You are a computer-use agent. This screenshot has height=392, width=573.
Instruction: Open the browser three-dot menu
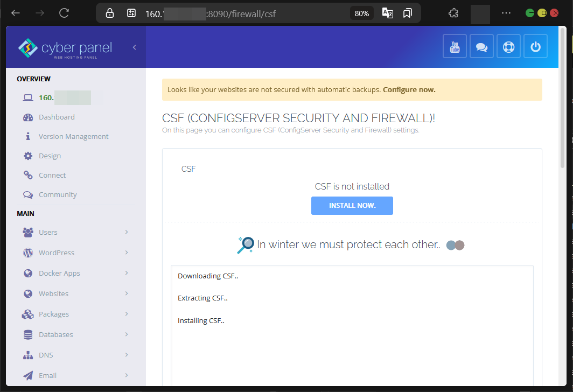[506, 13]
